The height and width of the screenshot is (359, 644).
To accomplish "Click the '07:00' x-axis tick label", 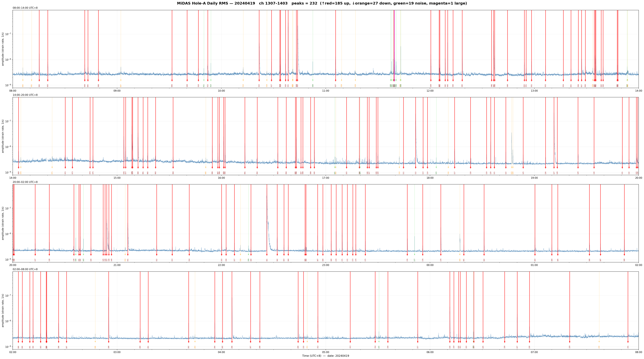I will click(534, 352).
